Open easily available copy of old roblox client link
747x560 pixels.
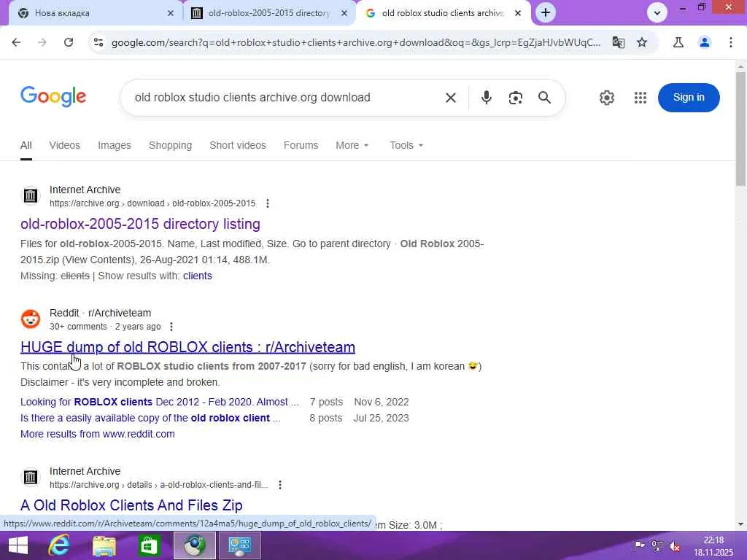(150, 418)
